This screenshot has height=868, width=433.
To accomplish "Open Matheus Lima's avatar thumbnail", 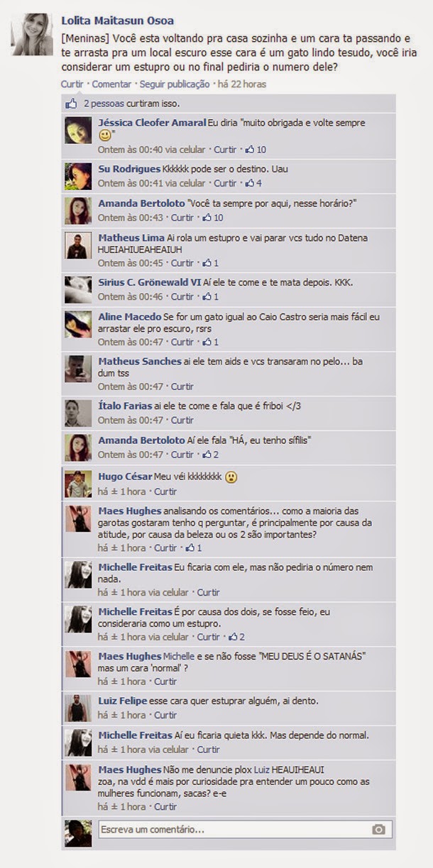I will (78, 245).
